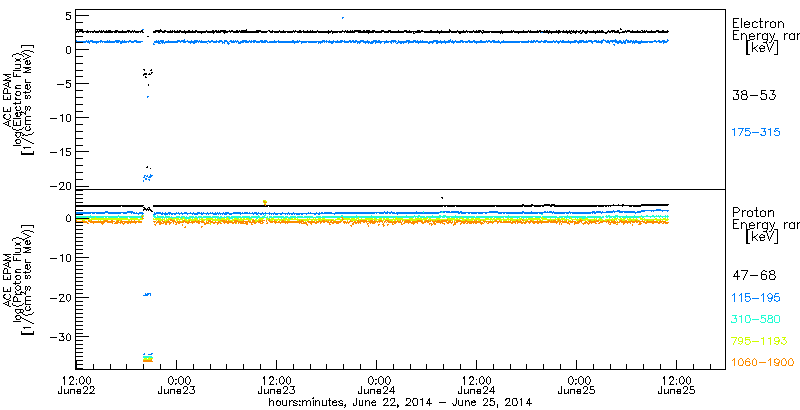Click the 12:00 June24 time axis label

pos(477,385)
